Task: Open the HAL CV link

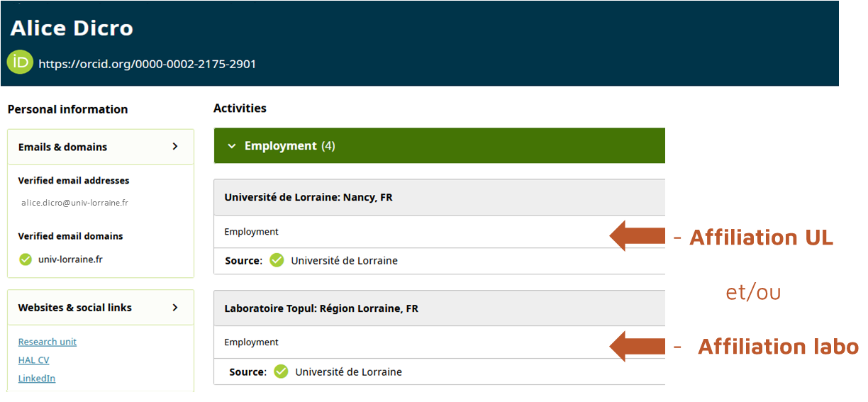Action: coord(33,360)
